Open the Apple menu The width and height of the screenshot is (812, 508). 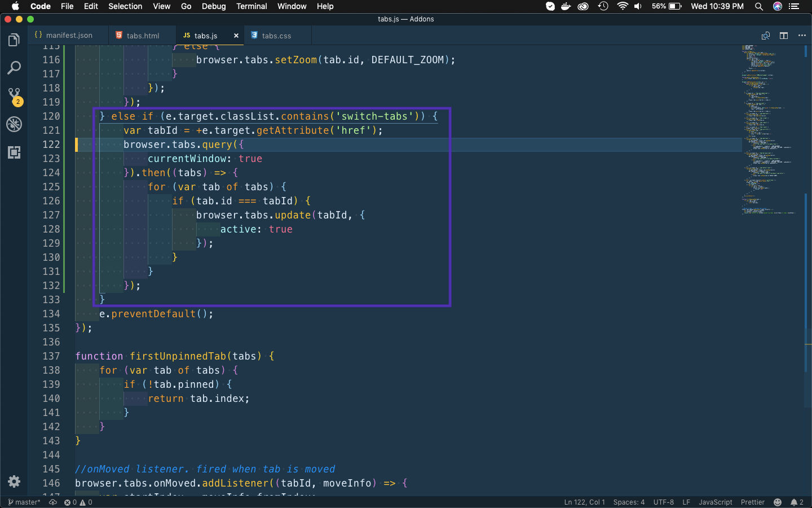point(15,6)
